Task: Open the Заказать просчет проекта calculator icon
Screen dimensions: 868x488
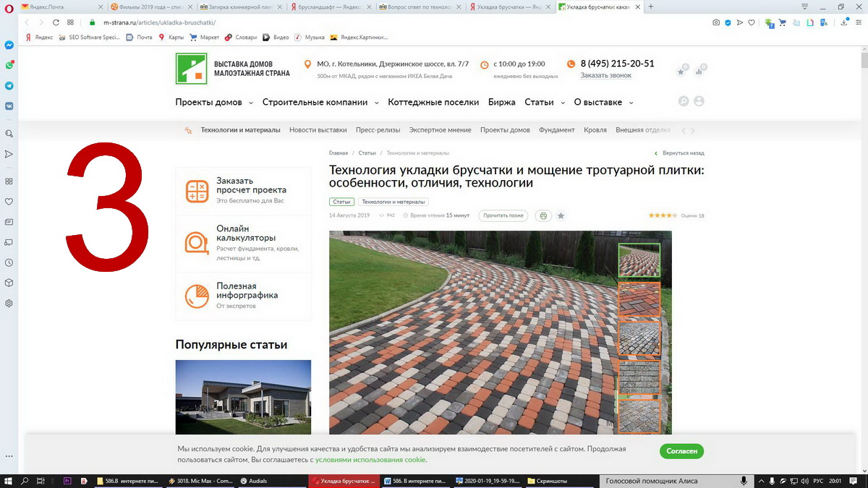Action: pyautogui.click(x=196, y=189)
